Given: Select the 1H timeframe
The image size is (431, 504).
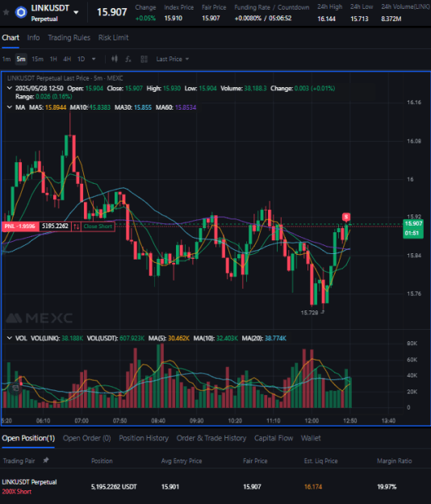Looking at the screenshot, I should (53, 59).
